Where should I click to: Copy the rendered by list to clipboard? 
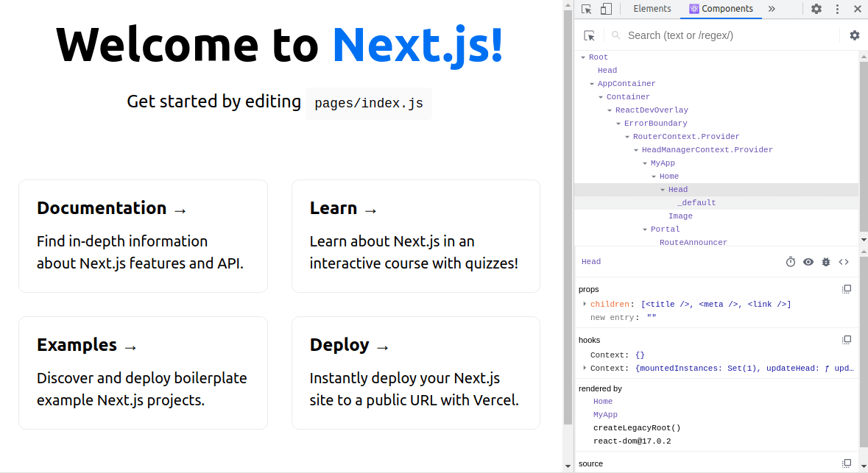[x=847, y=388]
